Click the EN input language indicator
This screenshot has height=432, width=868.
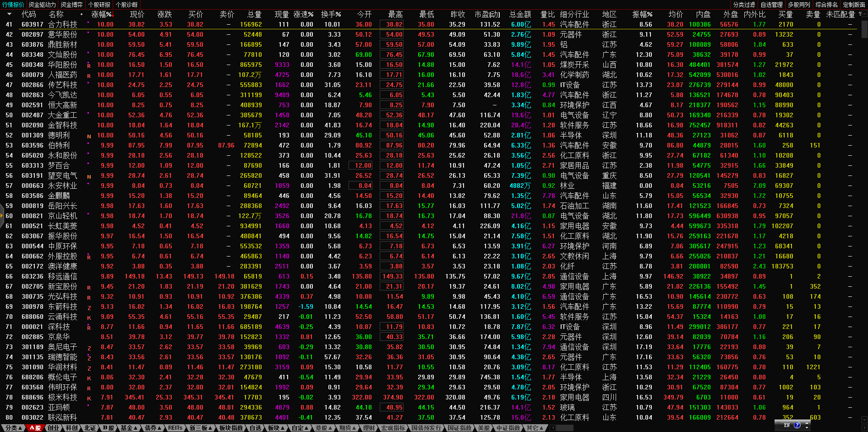click(787, 425)
